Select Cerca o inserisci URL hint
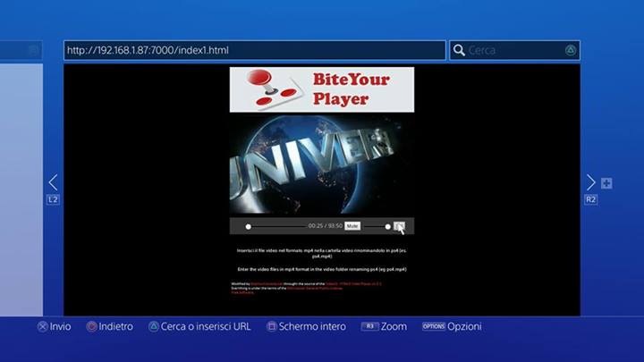This screenshot has width=644, height=362. (199, 327)
